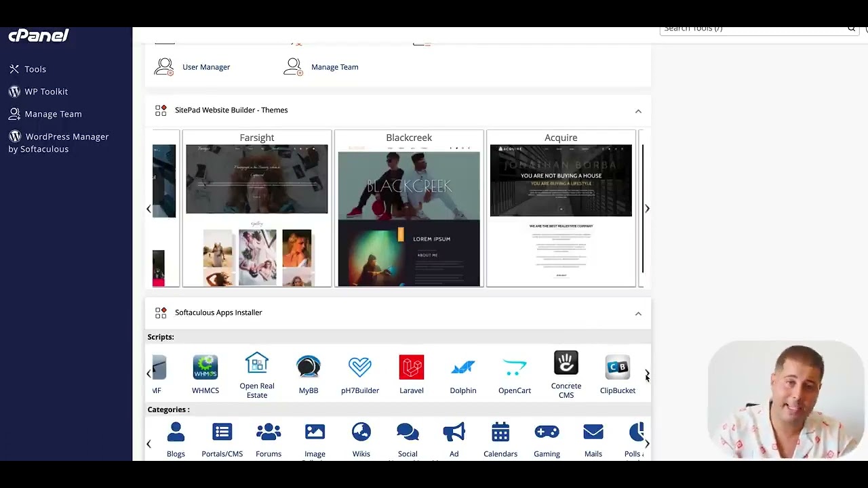
Task: Select the Acquire theme thumbnail
Action: pos(561,209)
